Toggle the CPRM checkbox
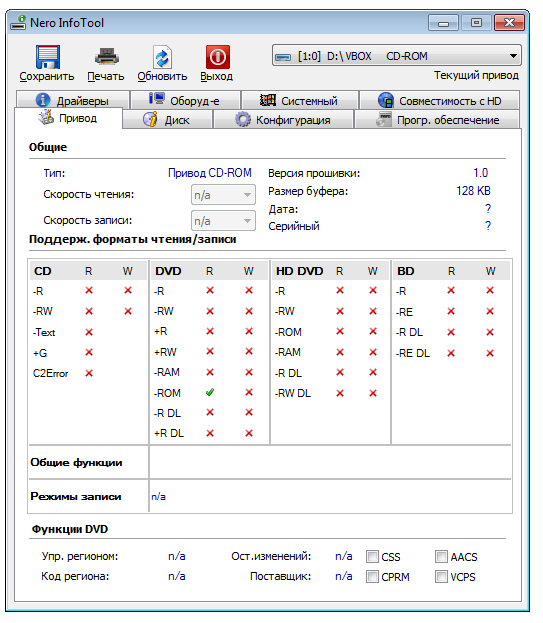This screenshot has height=623, width=543. click(372, 576)
